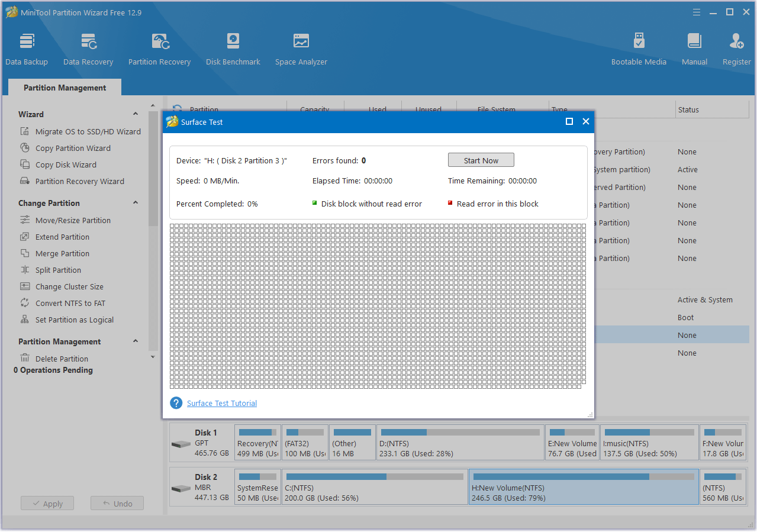The width and height of the screenshot is (757, 532).
Task: Maximize the Surface Test dialog
Action: 569,121
